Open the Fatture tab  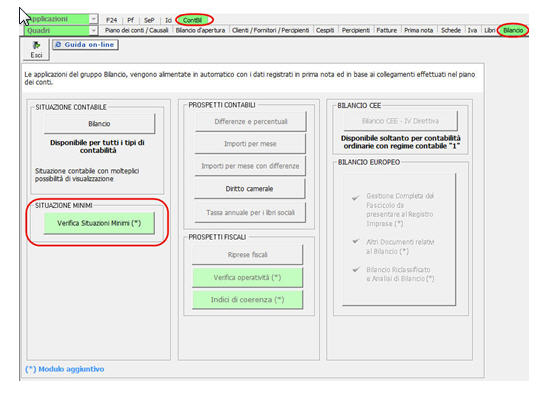387,30
